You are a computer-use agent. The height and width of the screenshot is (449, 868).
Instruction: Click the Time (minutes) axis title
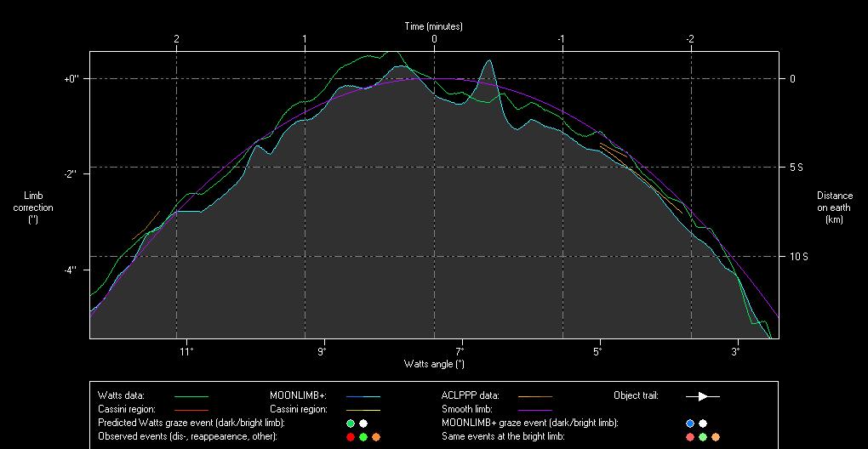tap(434, 26)
